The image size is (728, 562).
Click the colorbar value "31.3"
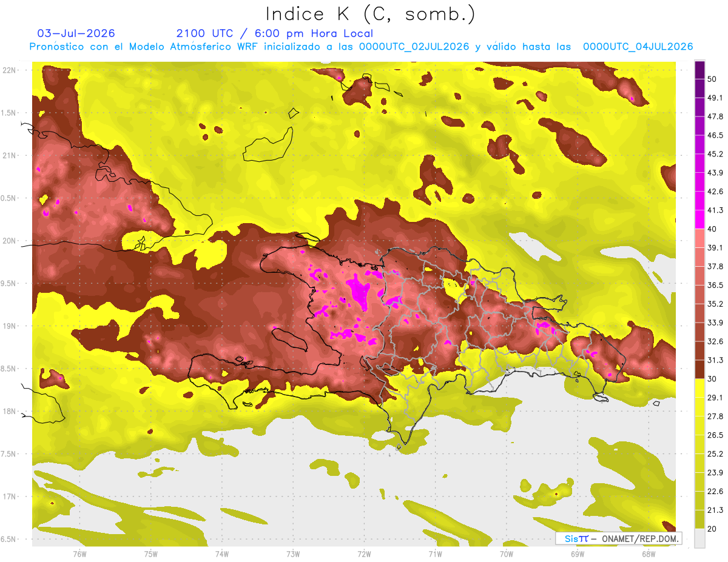pos(715,360)
